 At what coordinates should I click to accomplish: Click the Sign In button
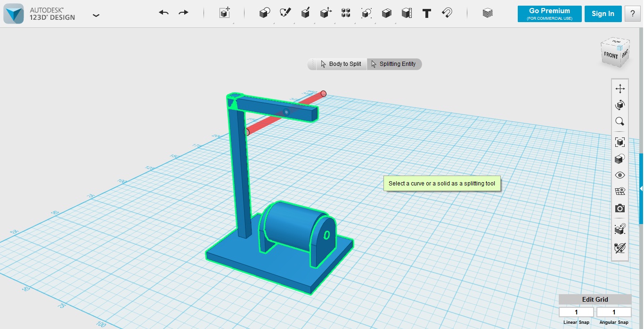click(x=603, y=14)
